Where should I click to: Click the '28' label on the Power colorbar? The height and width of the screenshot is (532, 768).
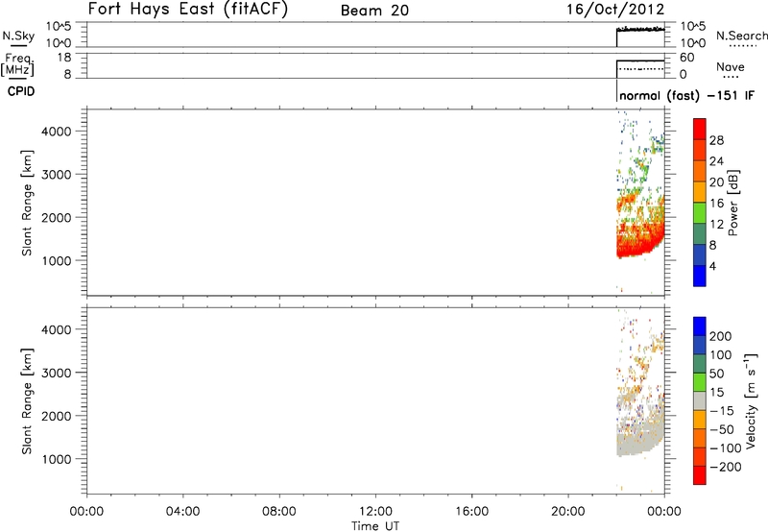(x=716, y=140)
